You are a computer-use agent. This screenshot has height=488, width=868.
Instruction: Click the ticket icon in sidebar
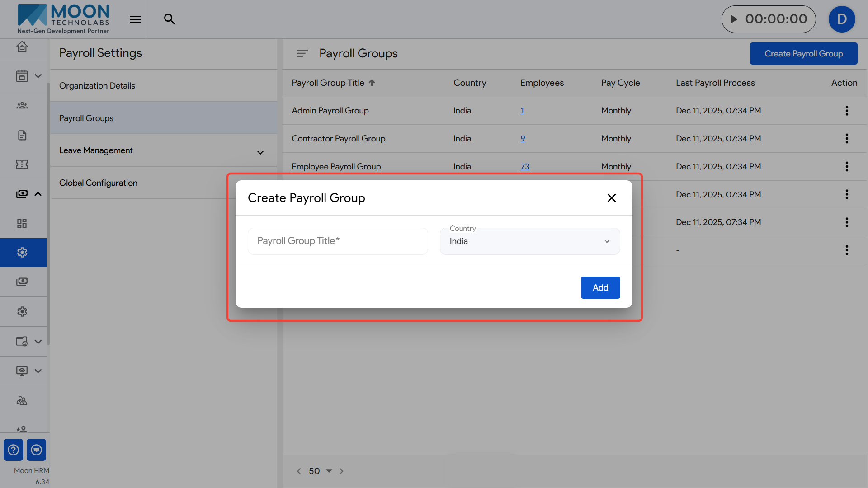22,164
